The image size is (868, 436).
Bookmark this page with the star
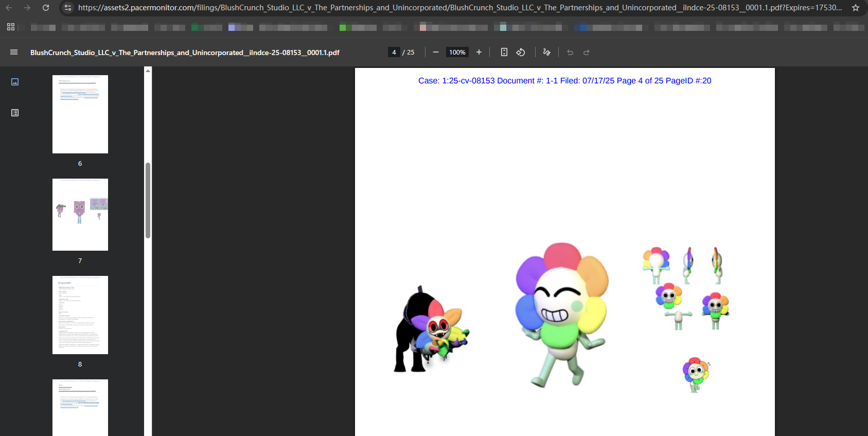tap(856, 8)
